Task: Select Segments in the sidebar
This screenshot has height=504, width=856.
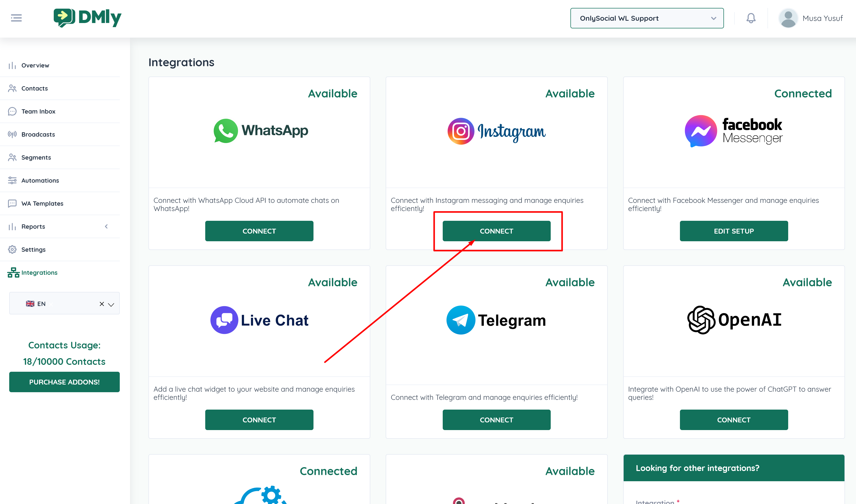Action: 36,157
